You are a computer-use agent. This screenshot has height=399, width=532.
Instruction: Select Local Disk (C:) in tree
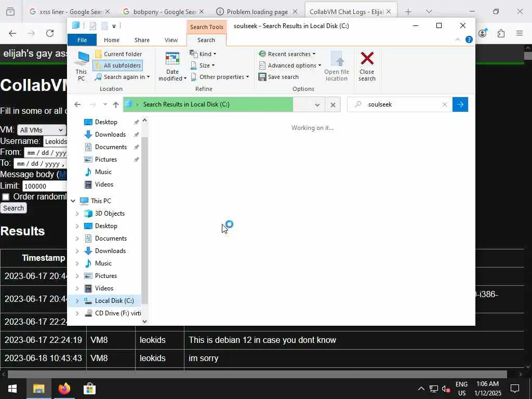[x=114, y=301]
